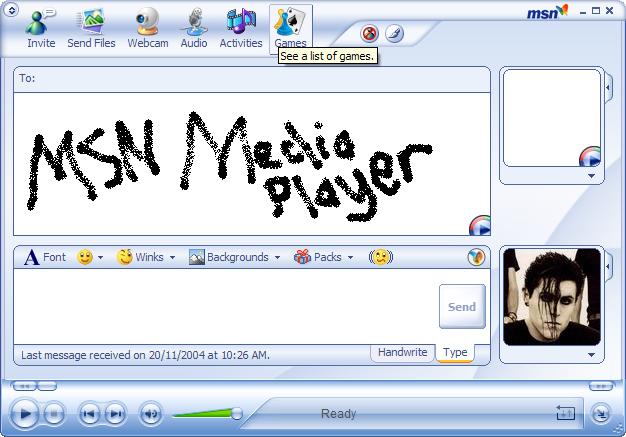The width and height of the screenshot is (626, 437).
Task: Click the msn butterfly logo in title bar
Action: [x=547, y=12]
